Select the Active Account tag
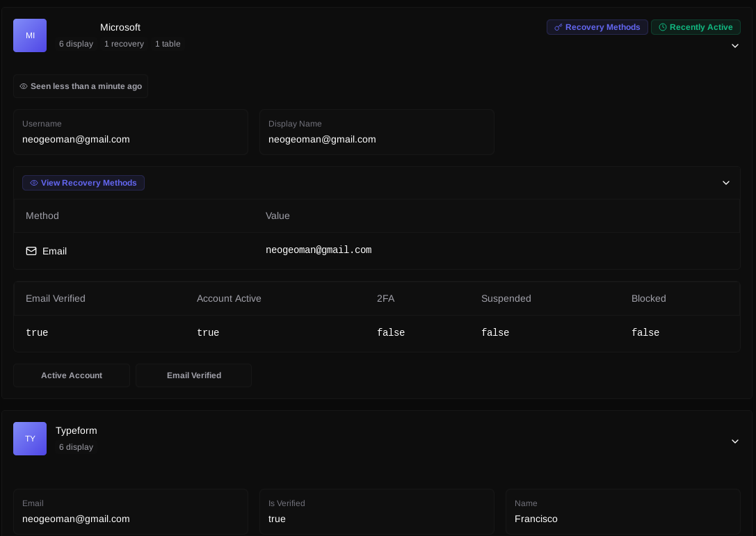The height and width of the screenshot is (536, 756). pyautogui.click(x=72, y=375)
